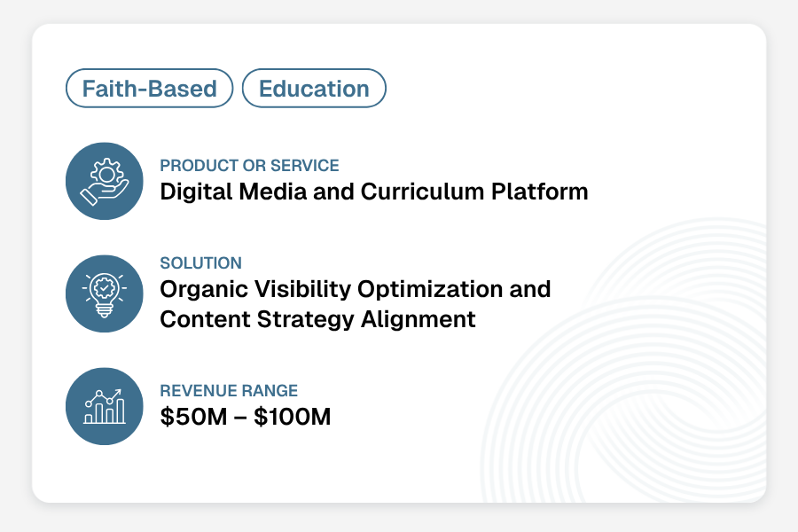Click the word Curriculum in service title
Image resolution: width=798 pixels, height=532 pixels.
point(422,192)
